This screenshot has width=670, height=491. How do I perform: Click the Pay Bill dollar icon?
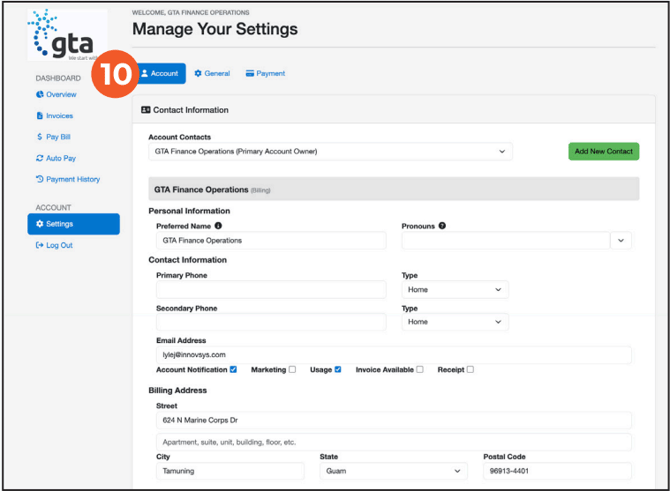40,137
